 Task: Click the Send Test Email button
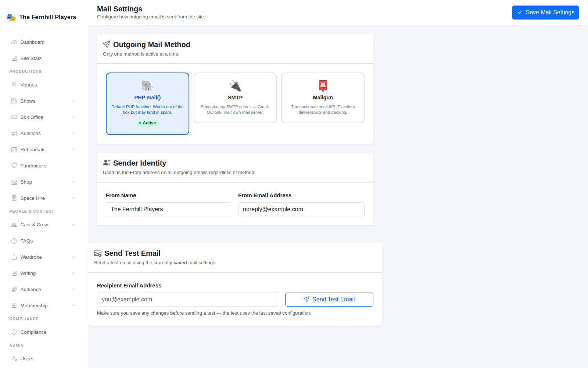click(x=329, y=300)
